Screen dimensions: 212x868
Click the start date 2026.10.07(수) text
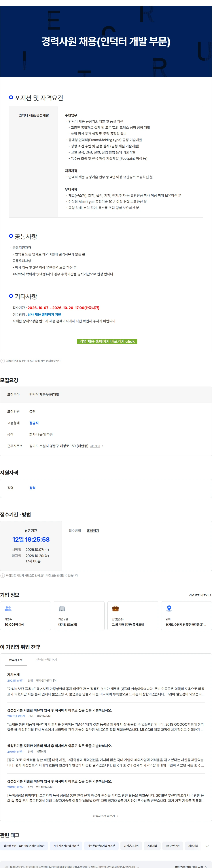click(x=37, y=550)
